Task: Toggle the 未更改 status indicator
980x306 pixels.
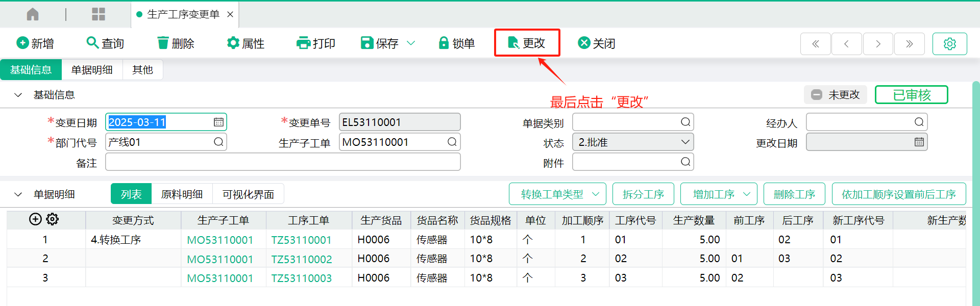Action: (835, 95)
